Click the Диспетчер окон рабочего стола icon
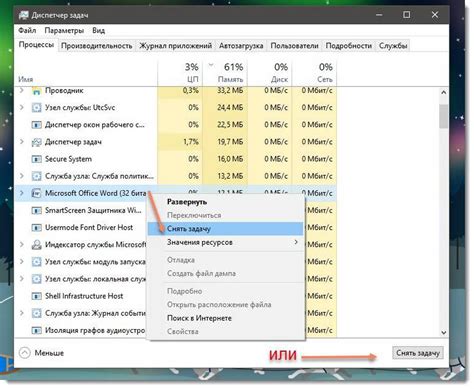 36,125
